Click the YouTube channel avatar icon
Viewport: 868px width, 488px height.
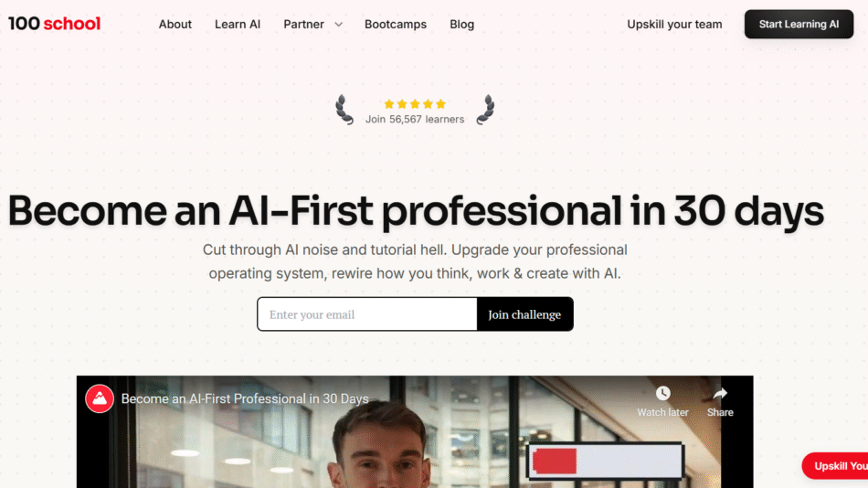pyautogui.click(x=100, y=398)
